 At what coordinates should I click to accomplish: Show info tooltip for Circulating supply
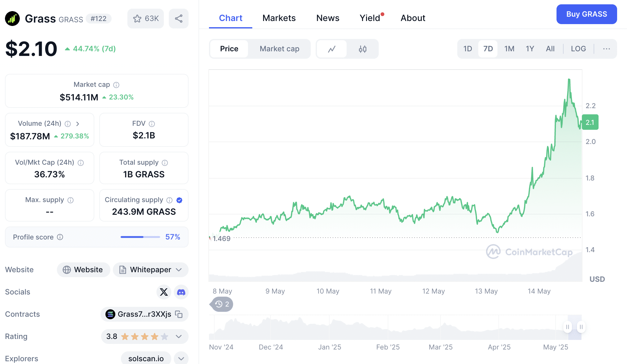[x=169, y=200]
